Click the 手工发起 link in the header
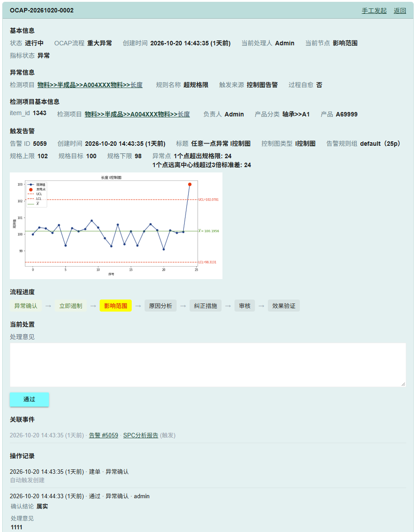This screenshot has height=532, width=416. (374, 11)
